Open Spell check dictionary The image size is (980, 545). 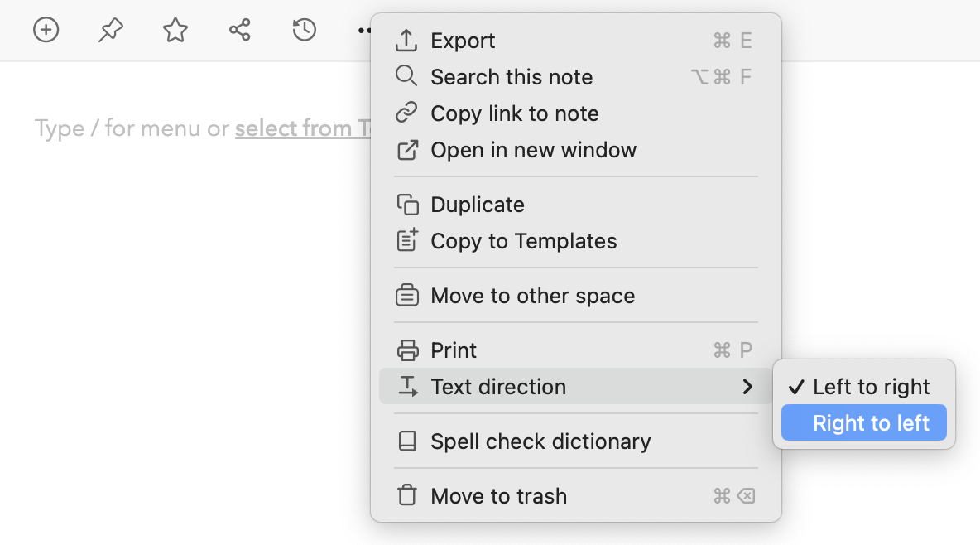540,441
